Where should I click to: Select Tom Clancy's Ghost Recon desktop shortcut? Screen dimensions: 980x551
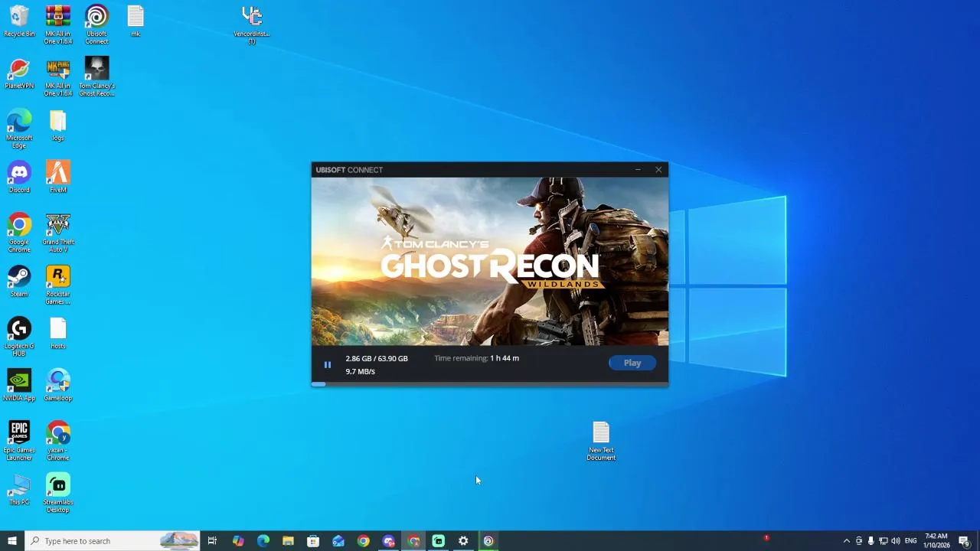click(96, 77)
